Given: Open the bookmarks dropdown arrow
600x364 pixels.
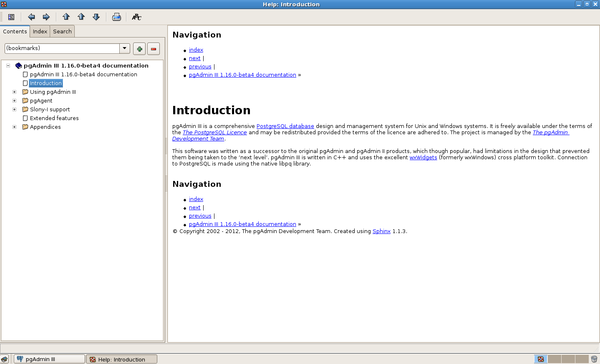Looking at the screenshot, I should click(125, 48).
